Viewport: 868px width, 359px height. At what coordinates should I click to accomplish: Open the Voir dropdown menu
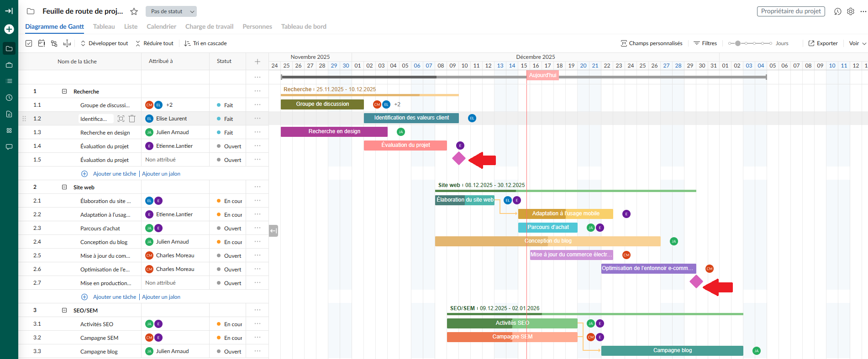click(857, 43)
